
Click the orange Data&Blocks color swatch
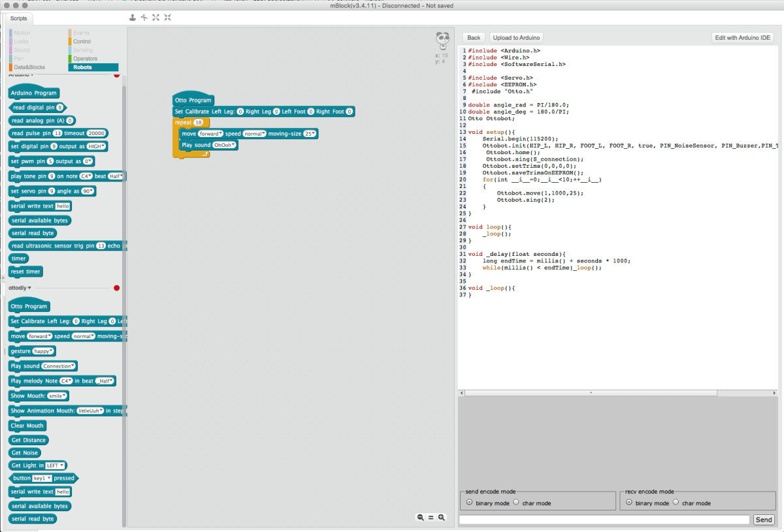(x=11, y=67)
